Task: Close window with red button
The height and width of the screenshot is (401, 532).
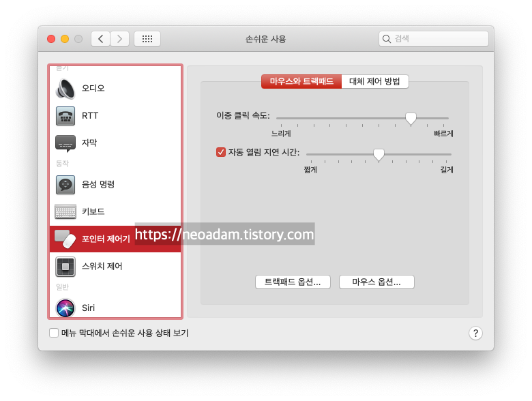Action: point(51,39)
